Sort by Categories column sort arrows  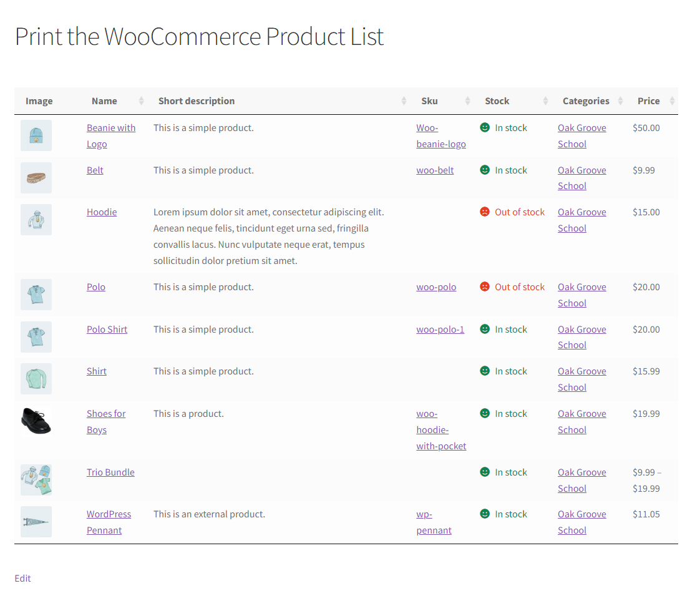[x=620, y=101]
